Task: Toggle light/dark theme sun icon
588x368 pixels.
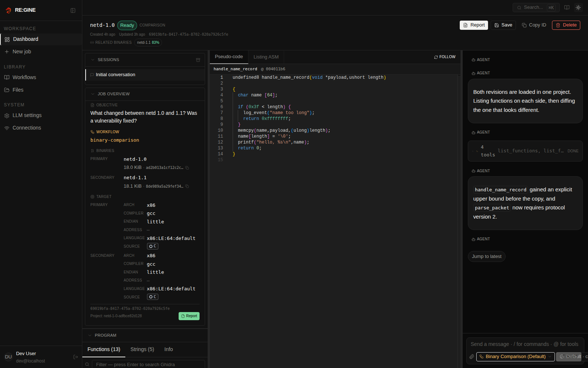Action: (578, 7)
